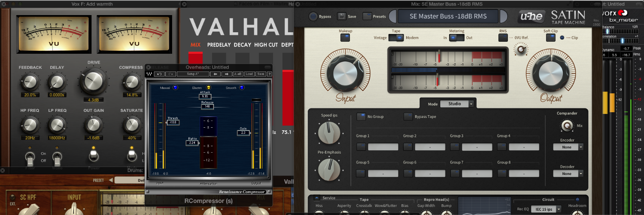Click the HP Freq knob in Vox F plugin
The width and height of the screenshot is (644, 215).
click(30, 125)
